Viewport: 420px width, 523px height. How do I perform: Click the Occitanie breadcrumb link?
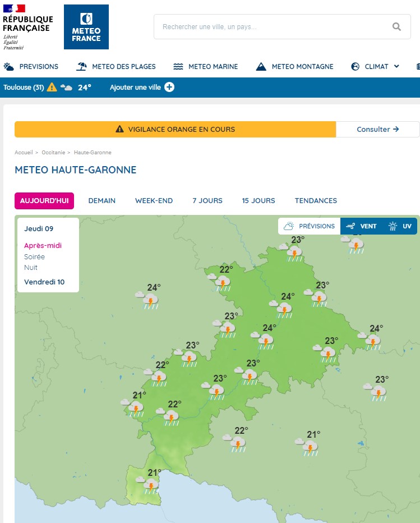(53, 153)
